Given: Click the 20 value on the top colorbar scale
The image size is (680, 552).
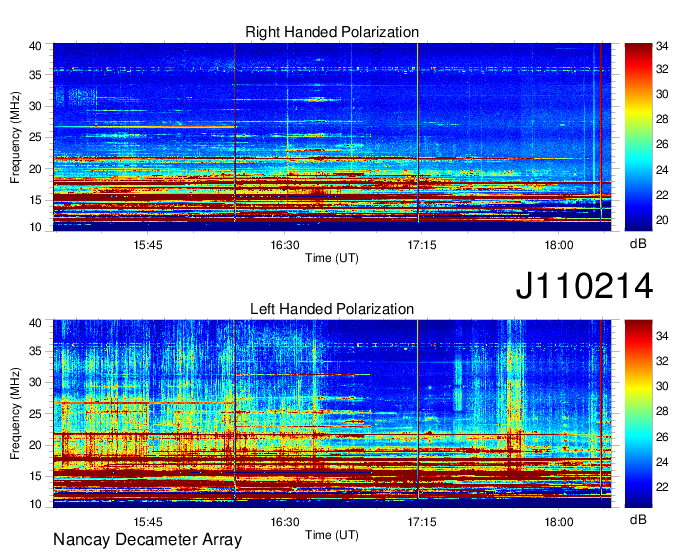Looking at the screenshot, I should [662, 220].
